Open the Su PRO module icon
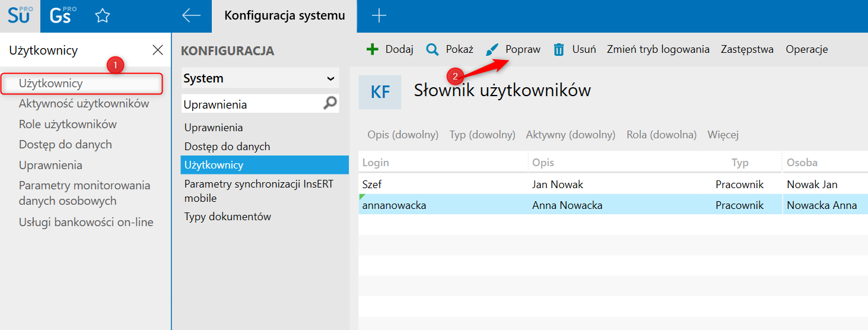The width and height of the screenshot is (868, 330). click(x=20, y=16)
